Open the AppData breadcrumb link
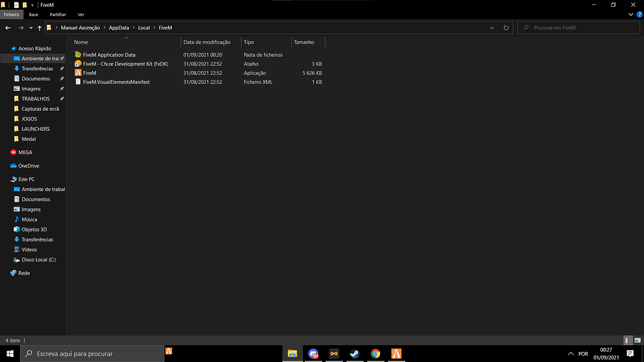644x362 pixels. point(118,27)
